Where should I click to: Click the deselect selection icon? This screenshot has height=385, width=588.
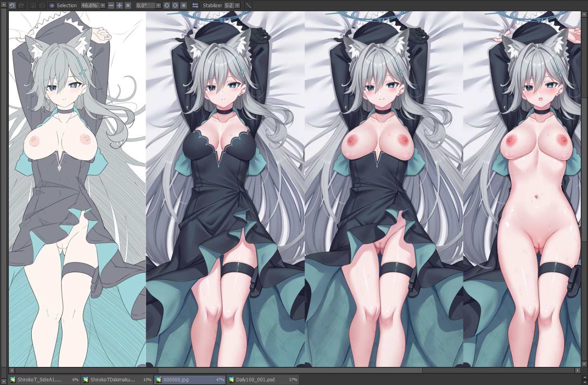point(33,5)
